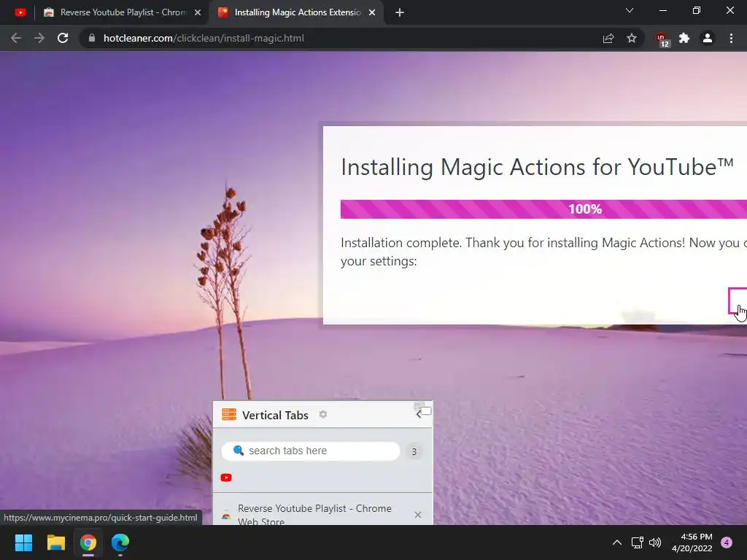Screen dimensions: 747x560
Task: Close the Reverse Youtube Playlist browser tab
Action: tap(198, 12)
